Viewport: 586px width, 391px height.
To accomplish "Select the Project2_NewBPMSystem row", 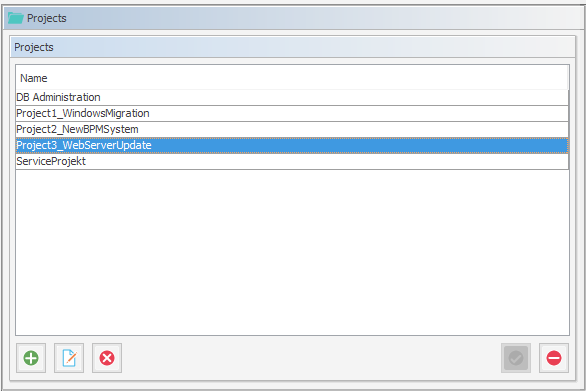I will [292, 129].
